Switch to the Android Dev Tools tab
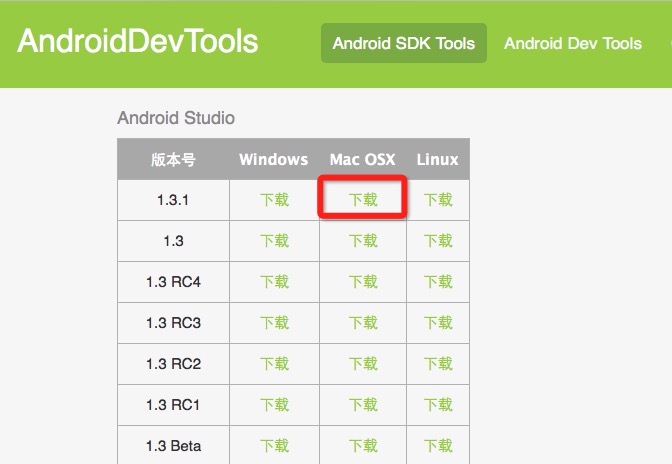Image resolution: width=672 pixels, height=464 pixels. click(573, 43)
